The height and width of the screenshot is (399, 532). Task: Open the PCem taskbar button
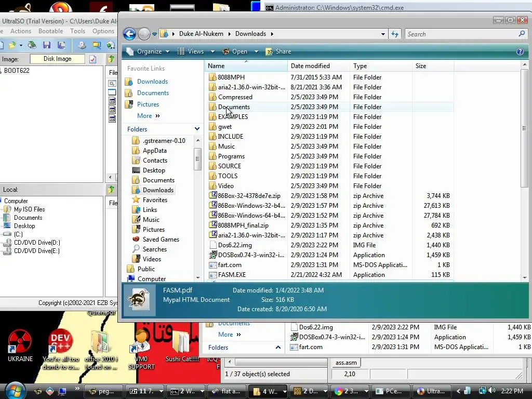coord(391,391)
